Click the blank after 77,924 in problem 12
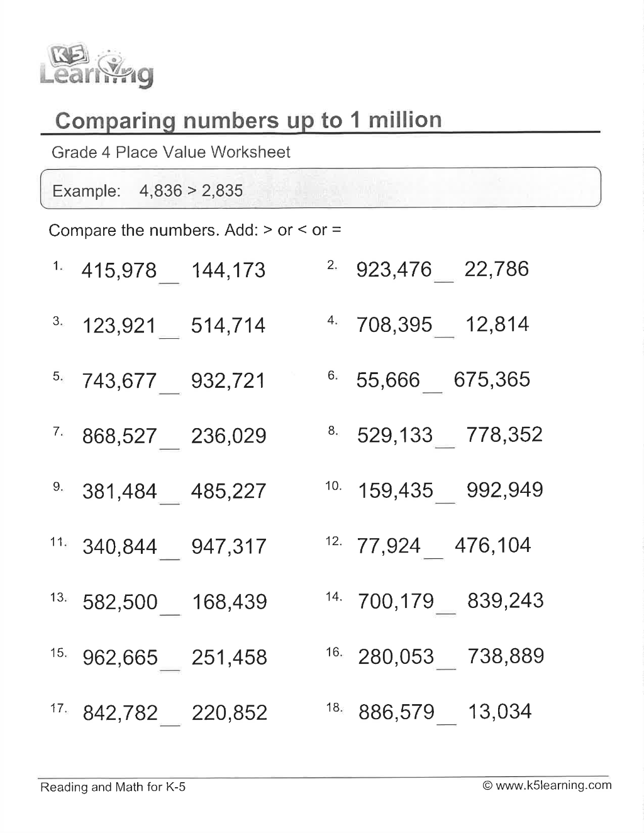 pos(433,557)
